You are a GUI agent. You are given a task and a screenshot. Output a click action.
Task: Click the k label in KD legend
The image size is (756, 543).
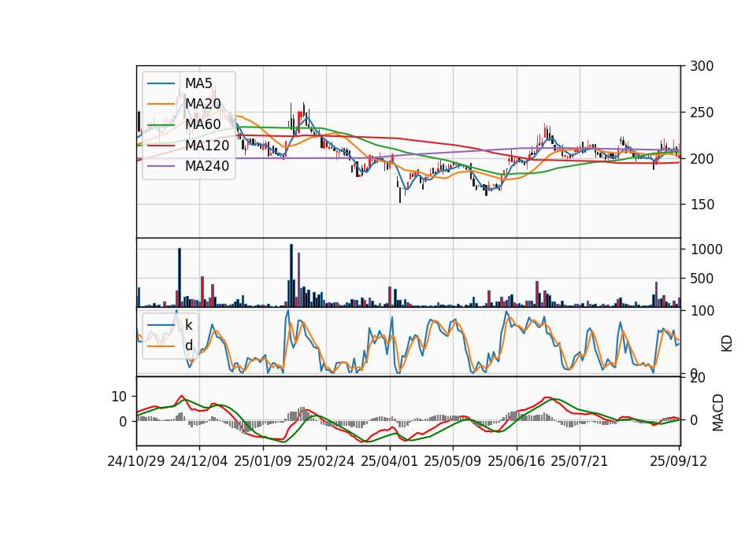(188, 325)
